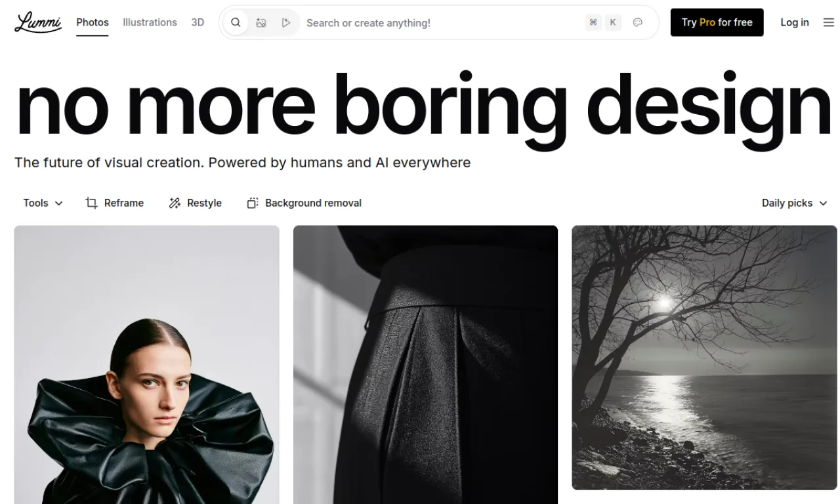The image size is (840, 504).
Task: Switch to the Illustrations tab
Action: click(150, 22)
